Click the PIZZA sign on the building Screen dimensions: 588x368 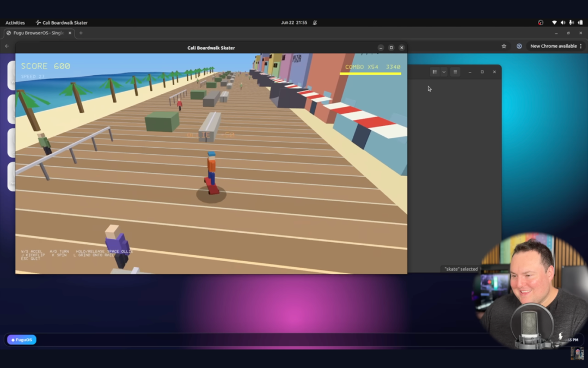[297, 58]
